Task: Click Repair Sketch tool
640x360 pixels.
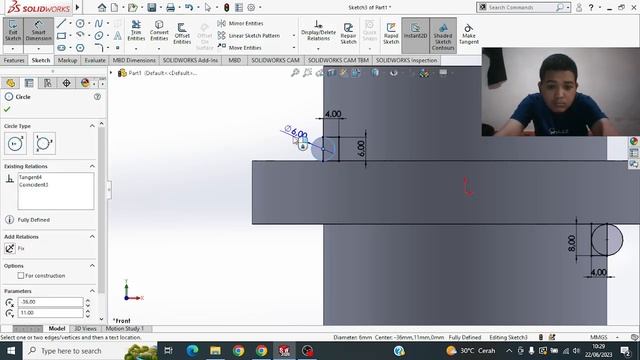Action: [x=348, y=33]
